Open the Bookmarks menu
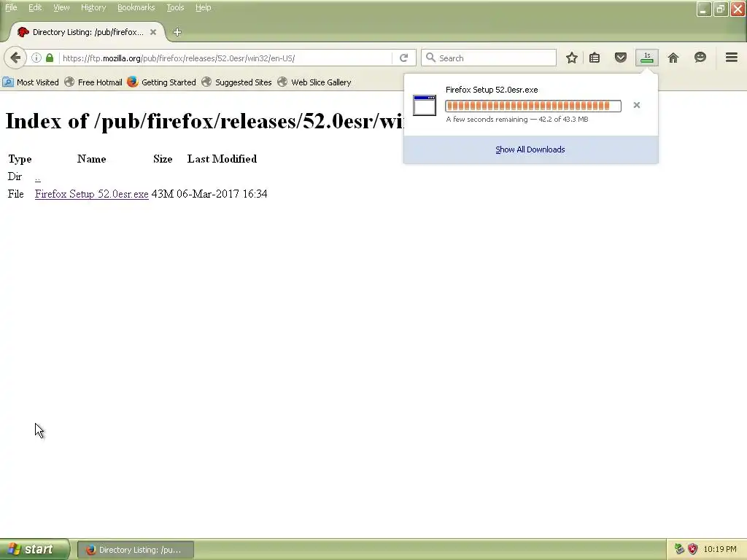Screen dimensions: 747x560 point(136,7)
